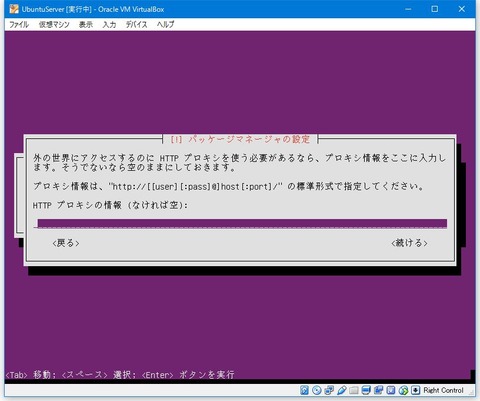The image size is (480, 401).
Task: Click the optical disc status icon
Action: click(x=317, y=390)
